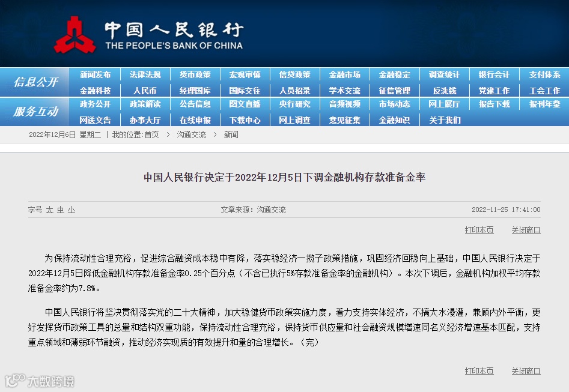Select 国际交往 in navigation
The height and width of the screenshot is (392, 569).
[245, 91]
